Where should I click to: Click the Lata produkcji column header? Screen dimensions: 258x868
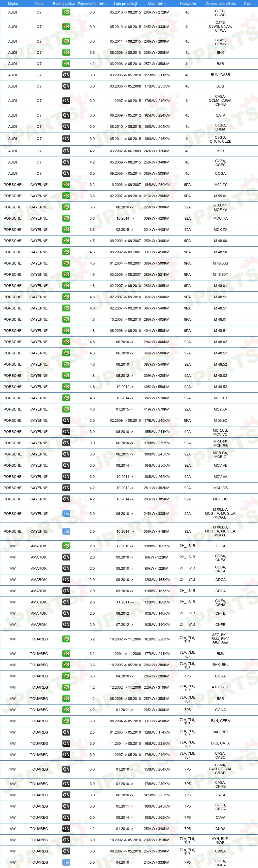click(125, 4)
